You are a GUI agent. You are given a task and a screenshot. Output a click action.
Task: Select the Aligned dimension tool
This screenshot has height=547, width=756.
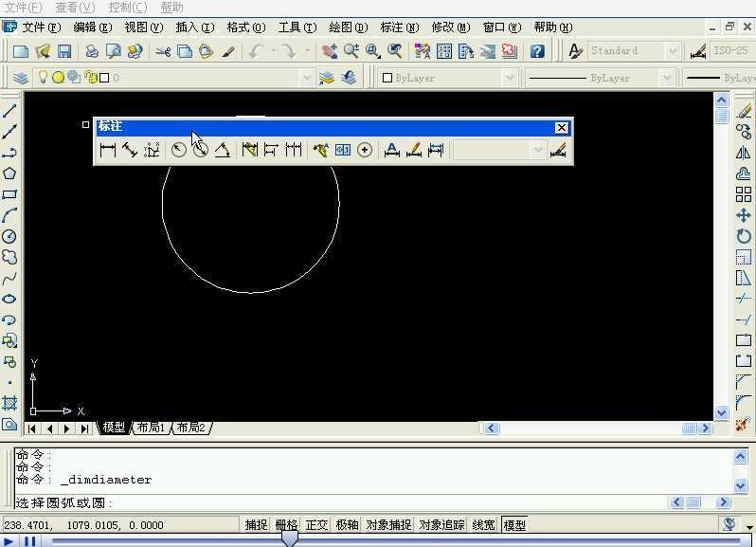(x=130, y=150)
